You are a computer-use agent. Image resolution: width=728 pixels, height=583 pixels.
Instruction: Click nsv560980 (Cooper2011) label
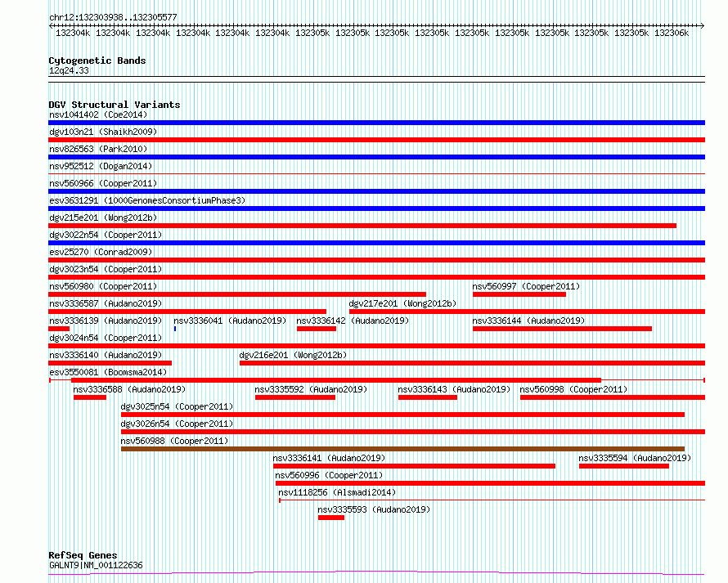pyautogui.click(x=103, y=286)
